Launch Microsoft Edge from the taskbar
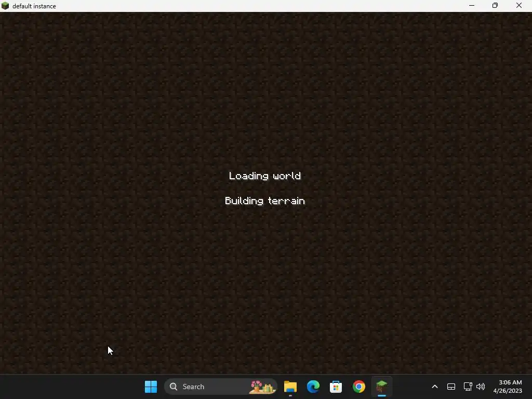 pyautogui.click(x=313, y=387)
